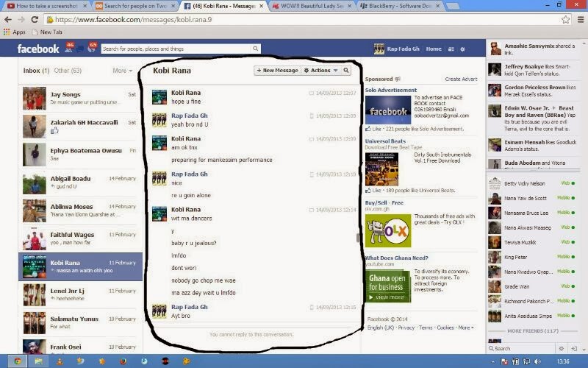Viewport: 588px width, 368px height.
Task: Open Ephya Boatemaa Owusu conversation
Action: [80, 155]
